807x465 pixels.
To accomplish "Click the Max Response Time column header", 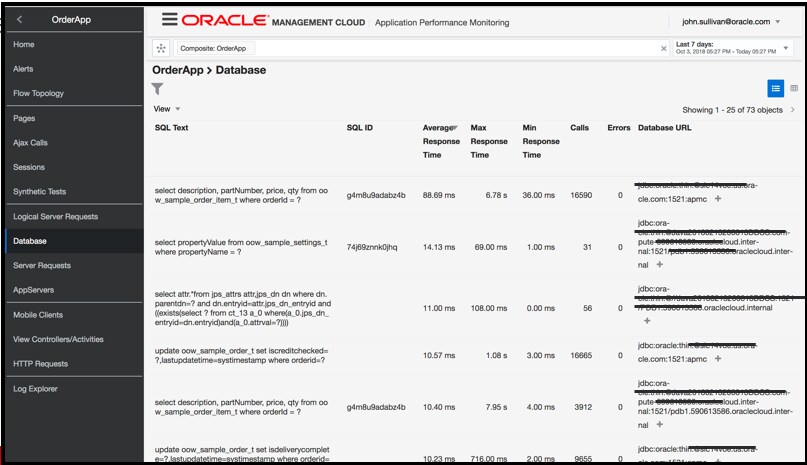I will (489, 141).
